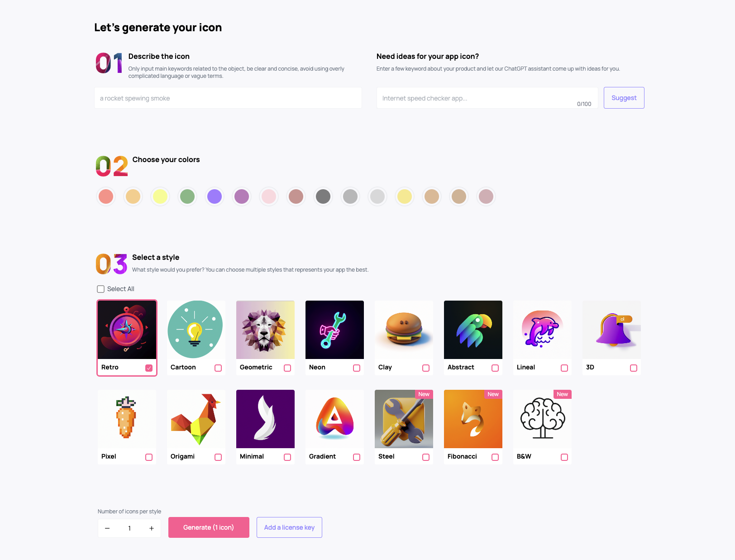The height and width of the screenshot is (560, 735).
Task: Choose the green color swatch
Action: (187, 196)
